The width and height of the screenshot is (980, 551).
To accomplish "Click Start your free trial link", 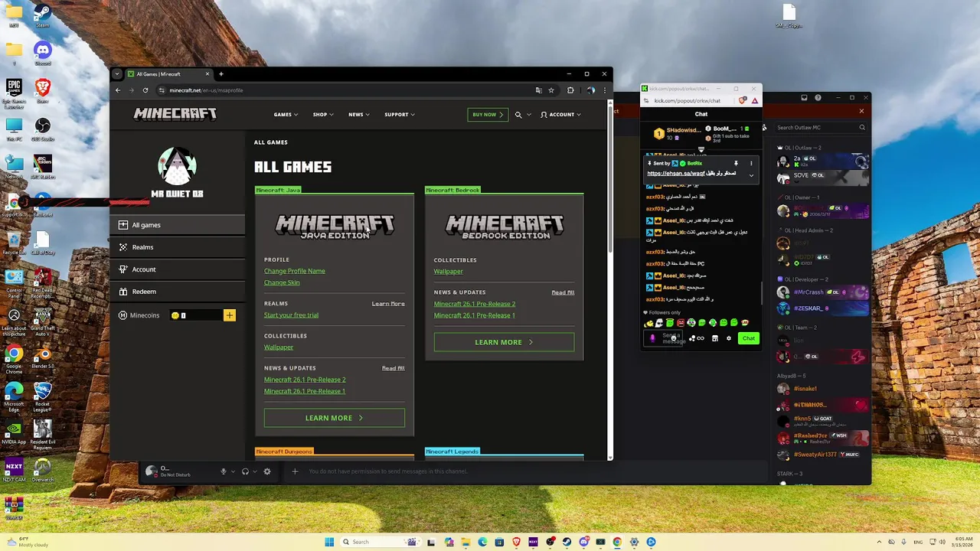I will [x=291, y=315].
